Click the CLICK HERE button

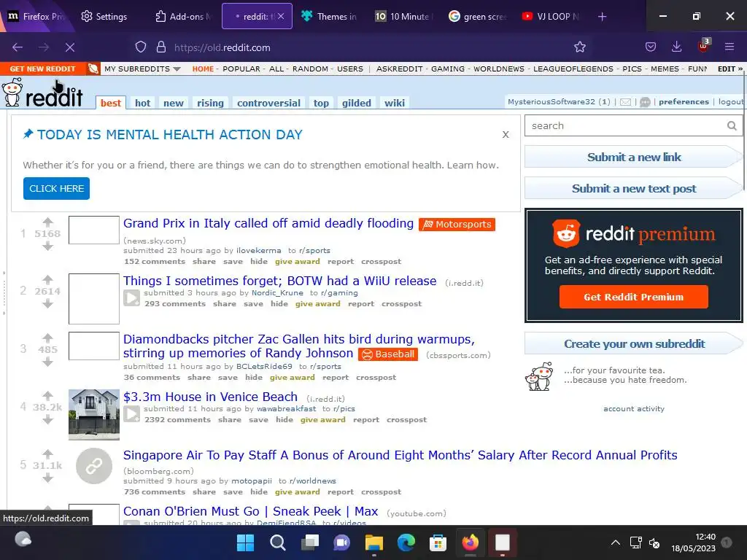coord(56,189)
